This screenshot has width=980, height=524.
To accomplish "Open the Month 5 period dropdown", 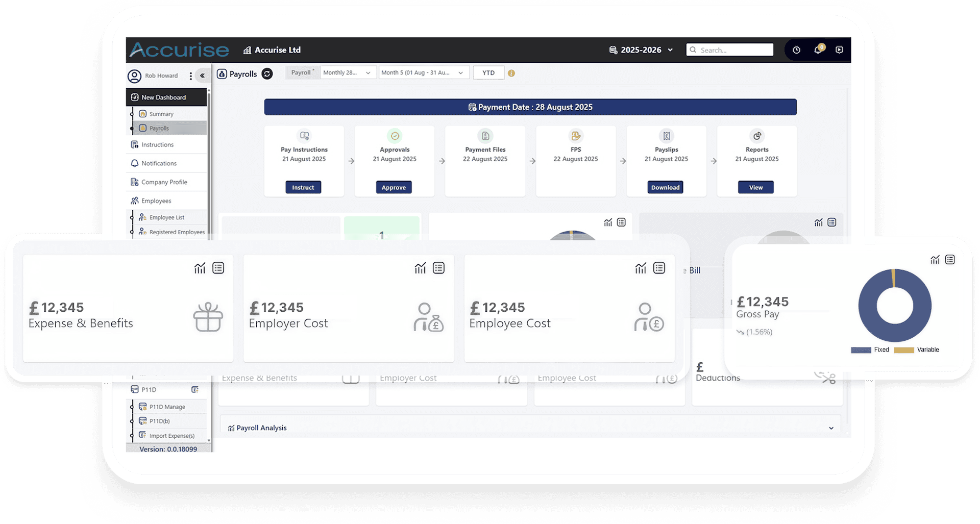I will pos(423,72).
